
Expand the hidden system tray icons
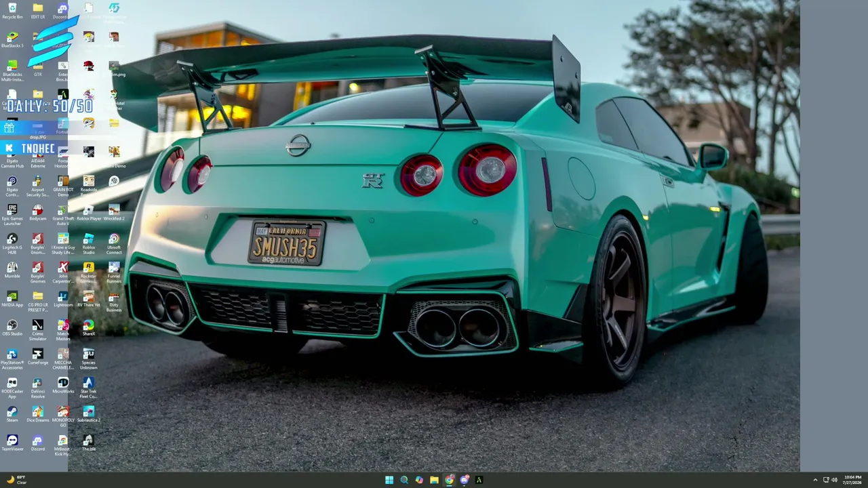[815, 480]
